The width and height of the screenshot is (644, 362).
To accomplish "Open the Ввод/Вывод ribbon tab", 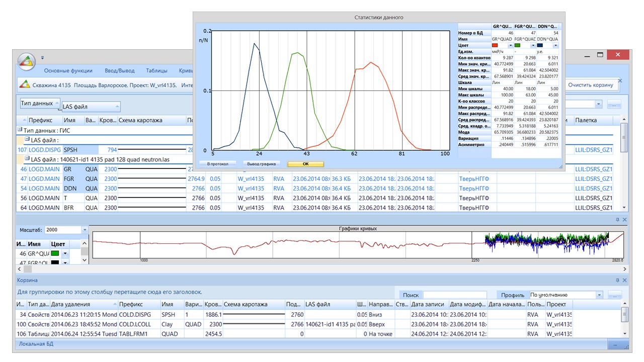I will tap(119, 71).
